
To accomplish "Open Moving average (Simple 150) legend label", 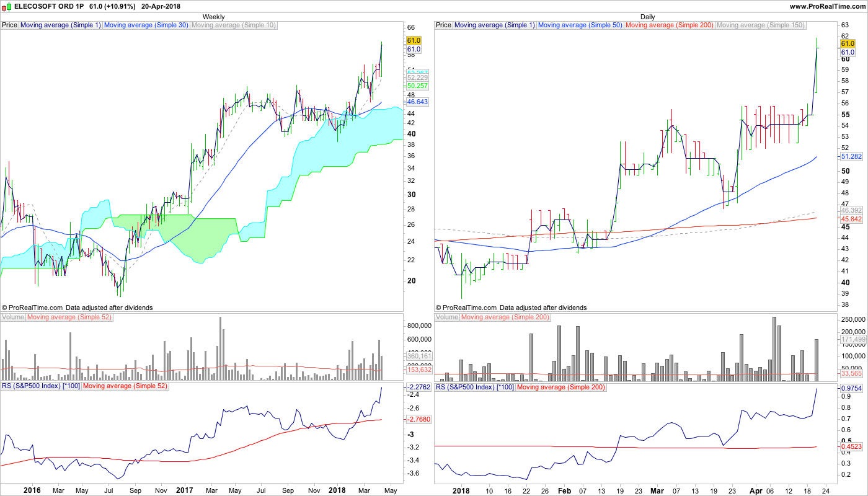I will (x=761, y=25).
